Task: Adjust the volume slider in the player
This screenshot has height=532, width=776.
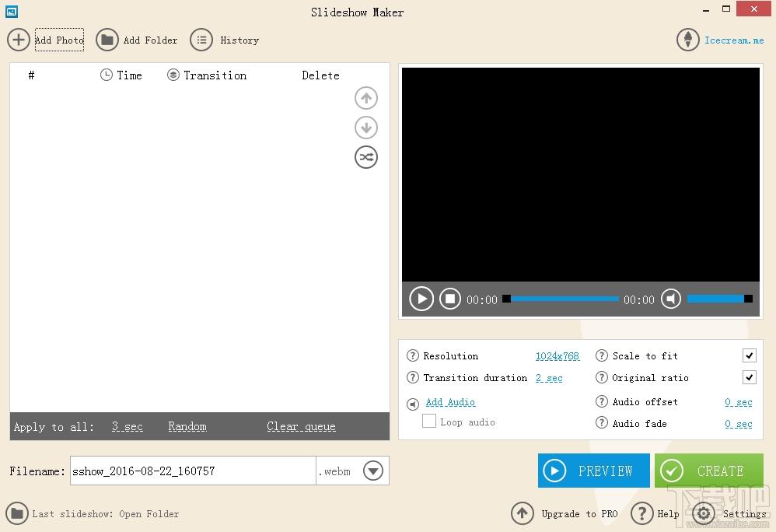Action: [719, 299]
